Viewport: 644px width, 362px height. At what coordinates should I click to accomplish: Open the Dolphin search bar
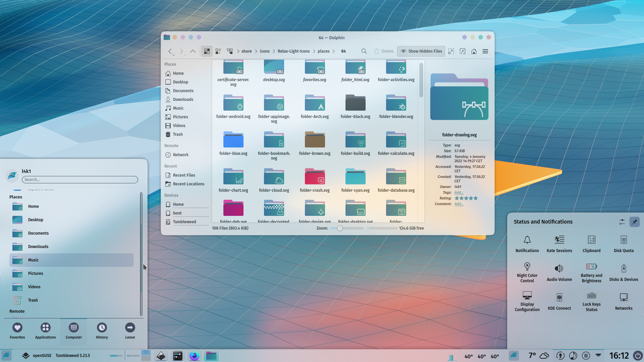(x=364, y=51)
